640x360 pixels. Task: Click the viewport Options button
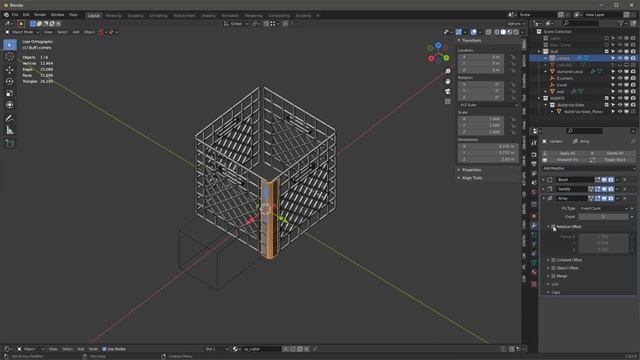click(x=516, y=24)
